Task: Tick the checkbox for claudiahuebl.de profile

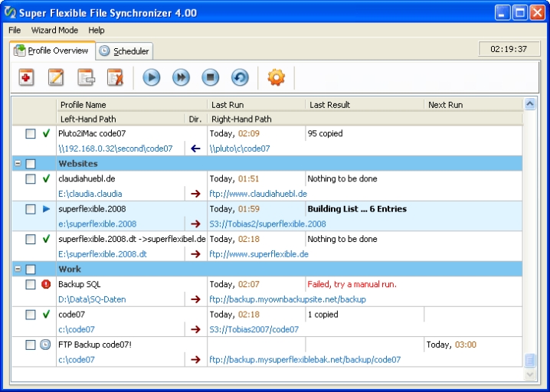Action: [31, 179]
